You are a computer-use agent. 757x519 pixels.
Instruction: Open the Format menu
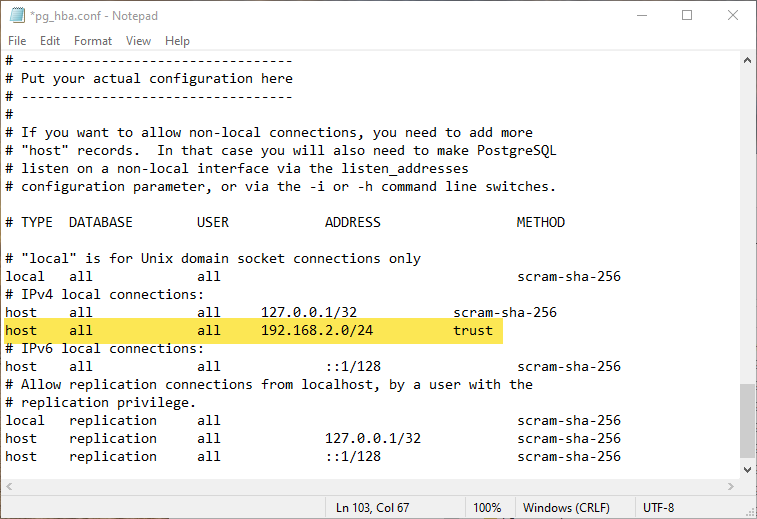(93, 41)
